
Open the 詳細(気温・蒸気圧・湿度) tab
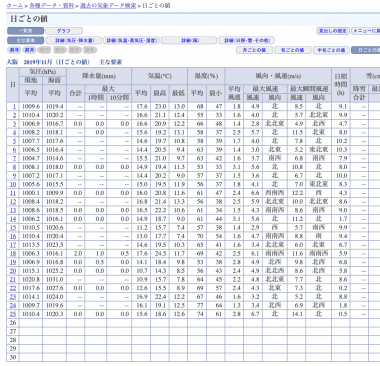pos(131,40)
